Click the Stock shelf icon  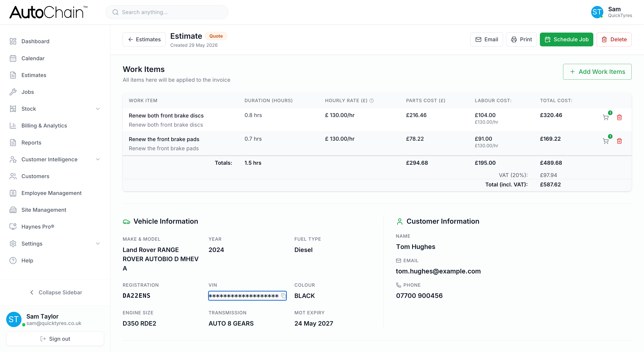[13, 109]
